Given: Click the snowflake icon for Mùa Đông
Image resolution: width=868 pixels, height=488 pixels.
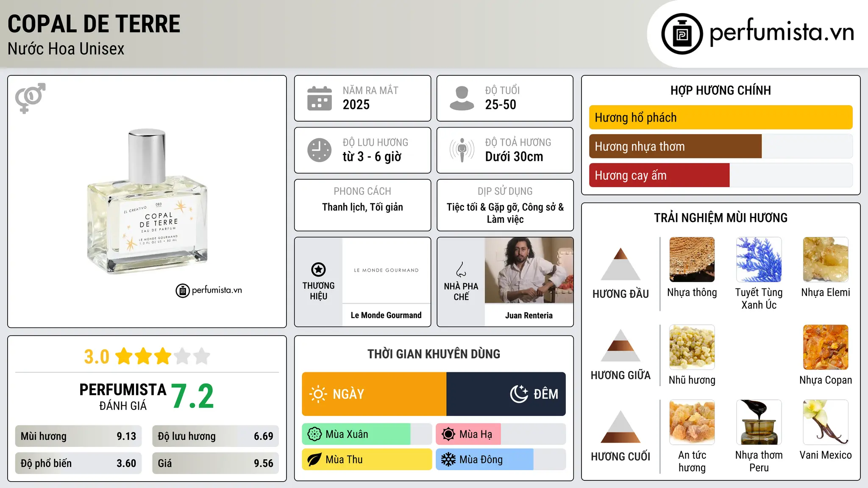Looking at the screenshot, I should pos(448,460).
